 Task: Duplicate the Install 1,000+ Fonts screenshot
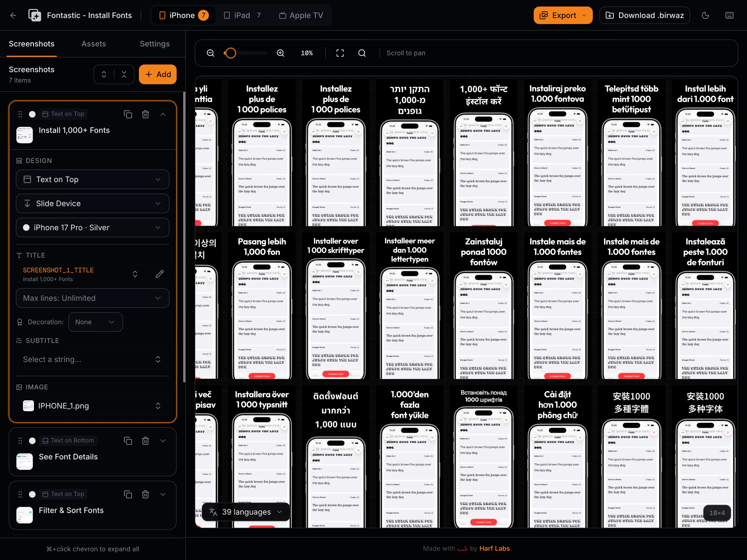click(x=128, y=114)
